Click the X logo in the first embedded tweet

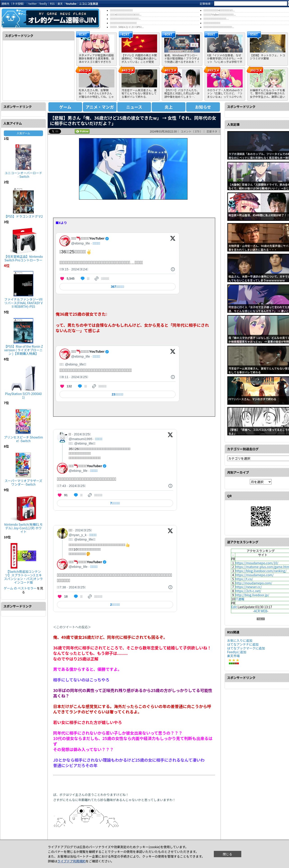tap(173, 238)
